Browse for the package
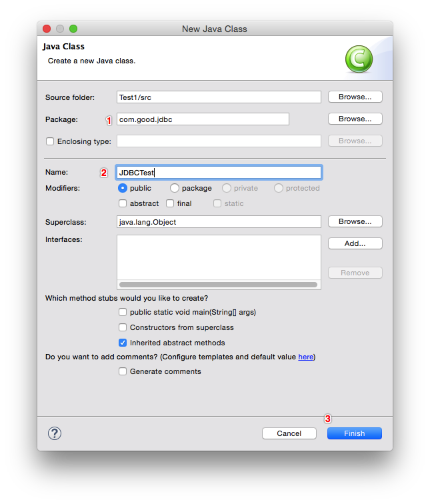This screenshot has width=430, height=504. point(355,119)
